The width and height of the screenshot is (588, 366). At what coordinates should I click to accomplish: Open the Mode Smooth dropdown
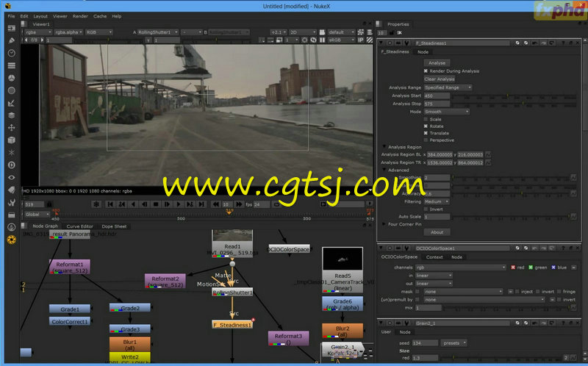(x=446, y=112)
